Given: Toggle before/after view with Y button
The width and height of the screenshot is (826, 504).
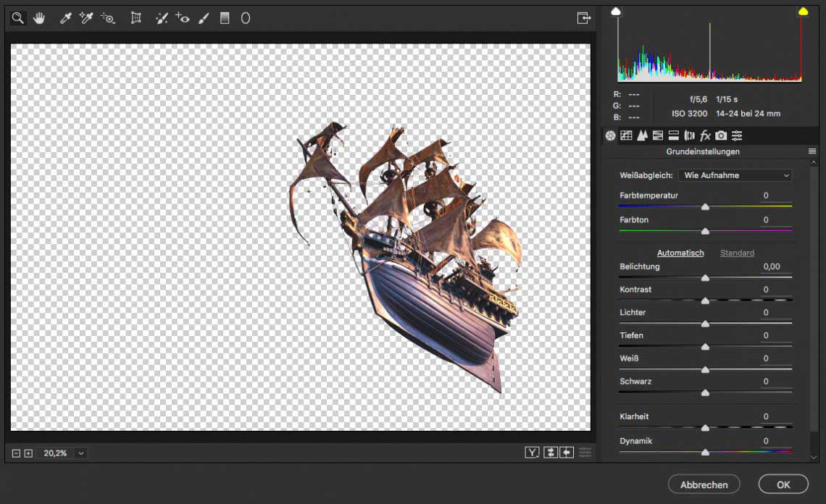Looking at the screenshot, I should pyautogui.click(x=533, y=453).
